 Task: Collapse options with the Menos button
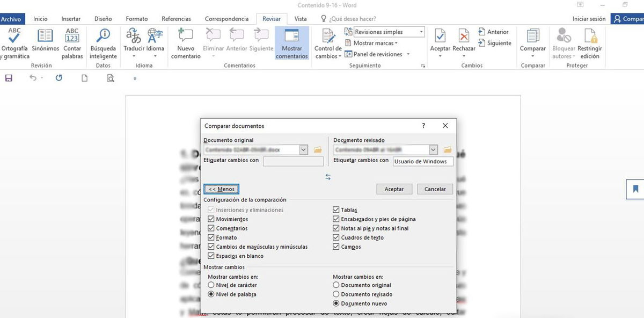click(221, 189)
